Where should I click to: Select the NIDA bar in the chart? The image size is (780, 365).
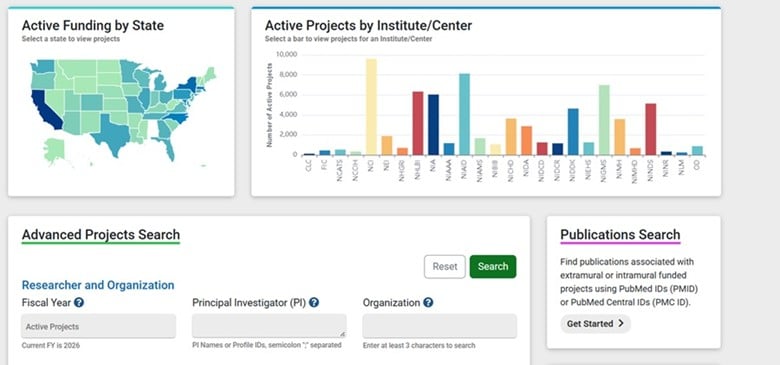526,141
